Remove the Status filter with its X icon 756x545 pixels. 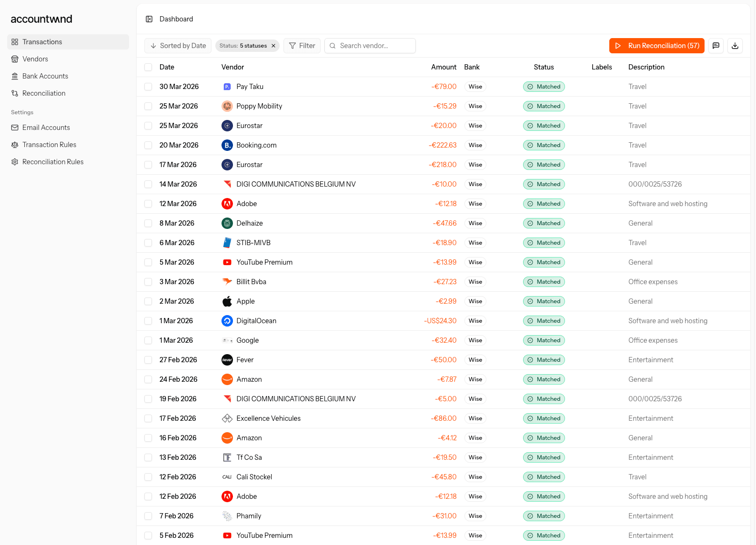click(x=273, y=46)
